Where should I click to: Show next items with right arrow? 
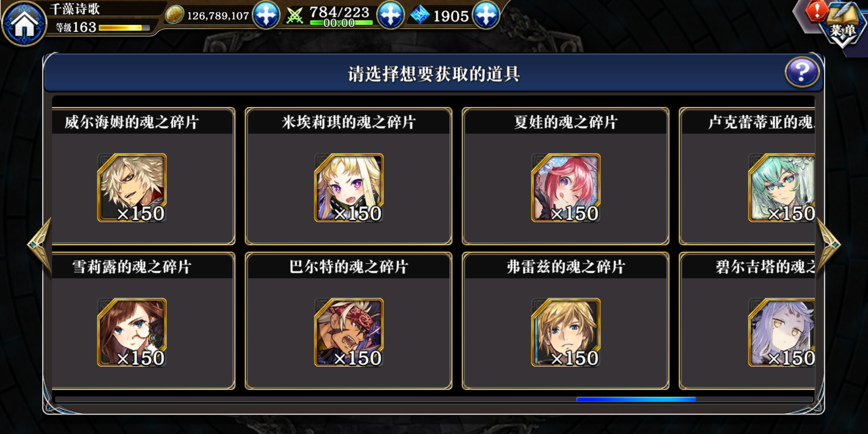(x=829, y=244)
